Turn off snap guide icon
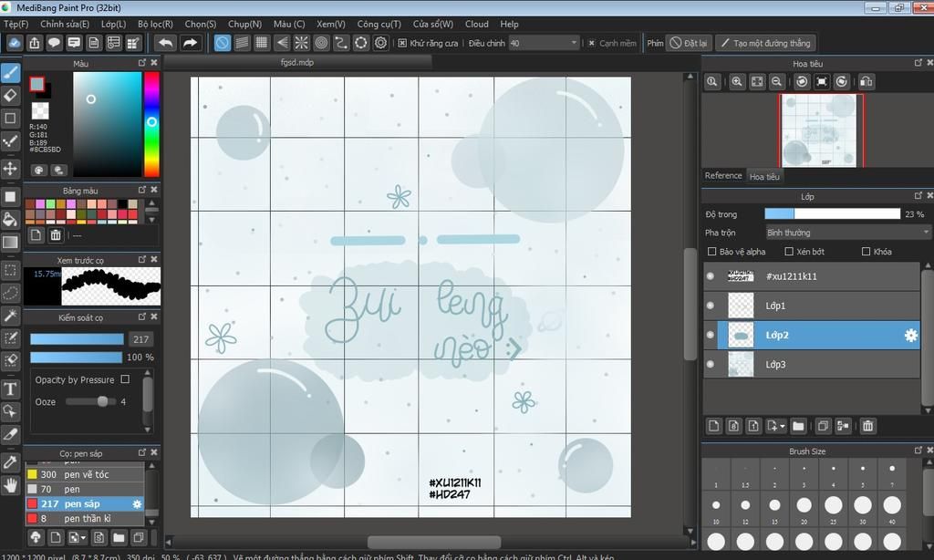The height and width of the screenshot is (560, 934). click(x=223, y=43)
